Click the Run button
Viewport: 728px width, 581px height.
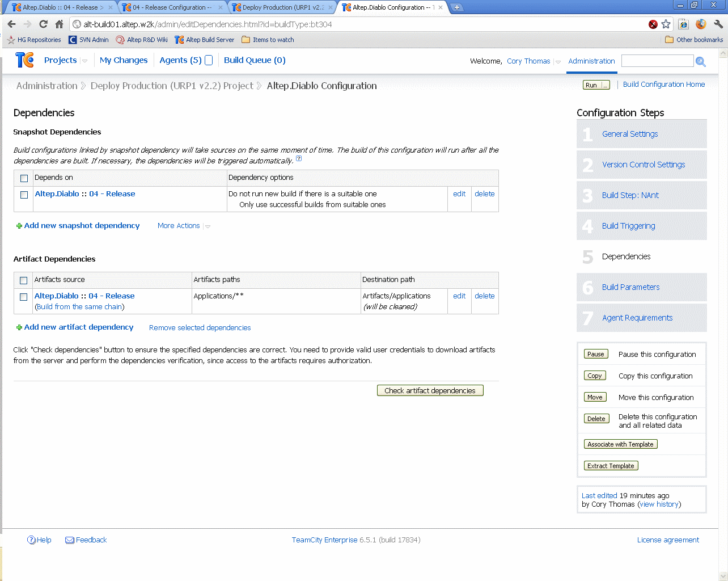(x=591, y=85)
